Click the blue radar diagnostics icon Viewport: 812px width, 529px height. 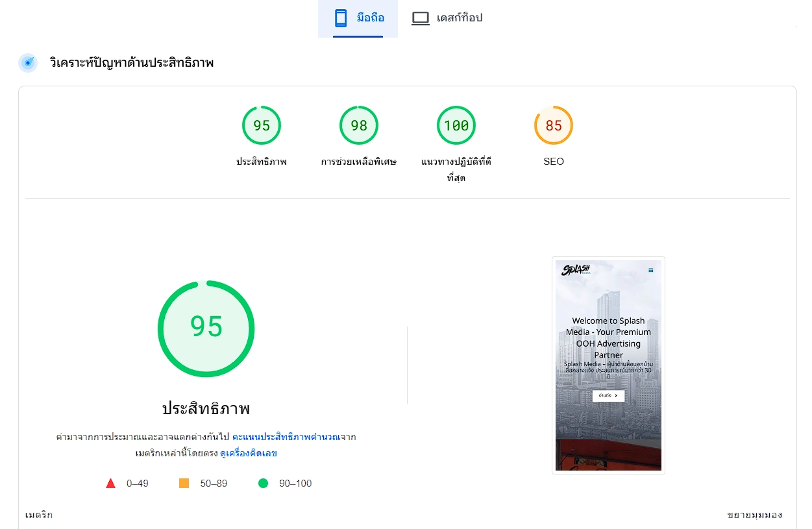(28, 63)
